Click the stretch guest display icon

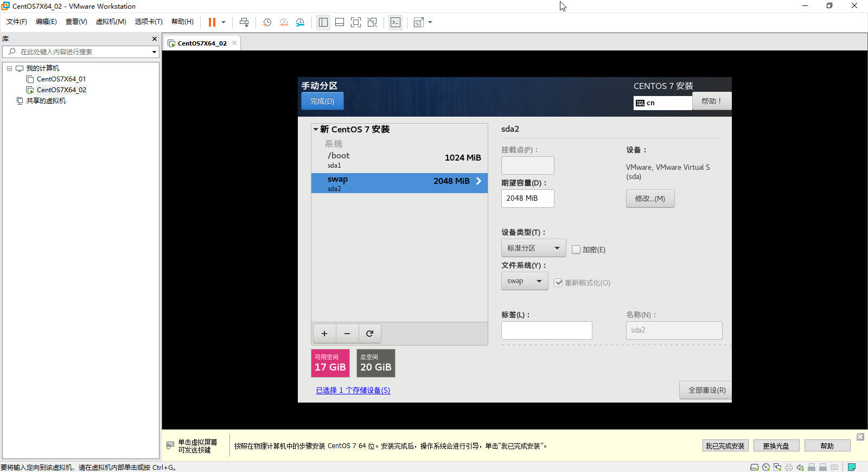click(x=419, y=22)
